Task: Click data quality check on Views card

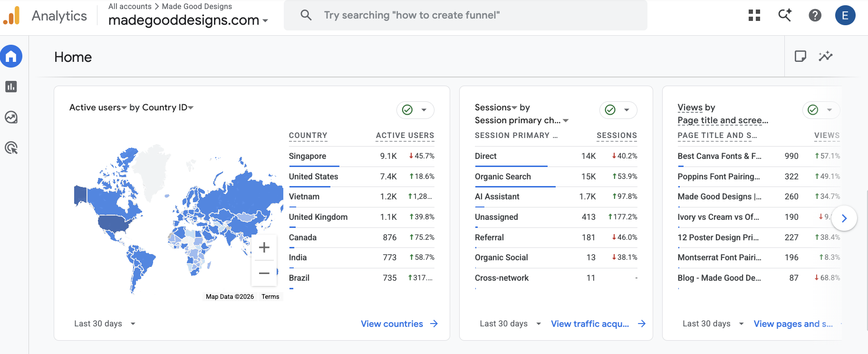Action: tap(813, 110)
